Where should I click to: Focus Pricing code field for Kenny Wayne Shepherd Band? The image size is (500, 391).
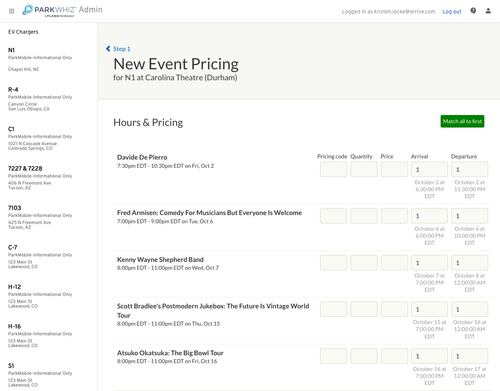point(333,263)
